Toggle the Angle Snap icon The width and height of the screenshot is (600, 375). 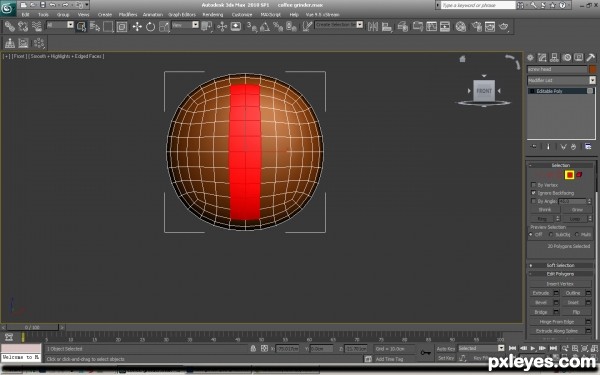[265, 26]
